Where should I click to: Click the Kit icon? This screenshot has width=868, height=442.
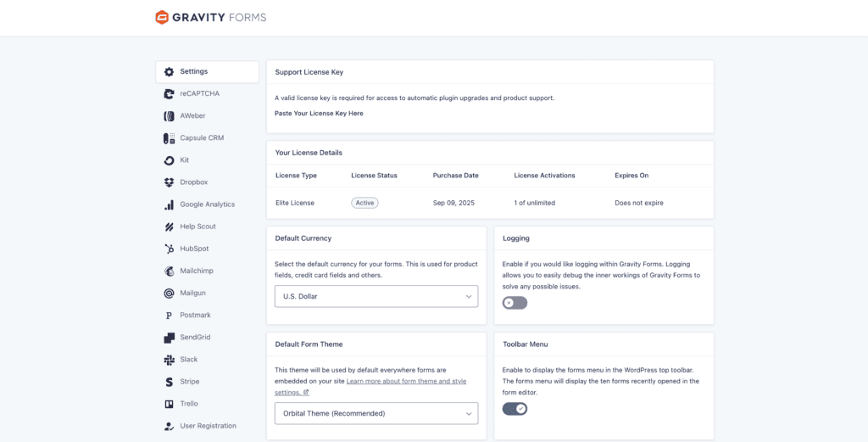169,160
